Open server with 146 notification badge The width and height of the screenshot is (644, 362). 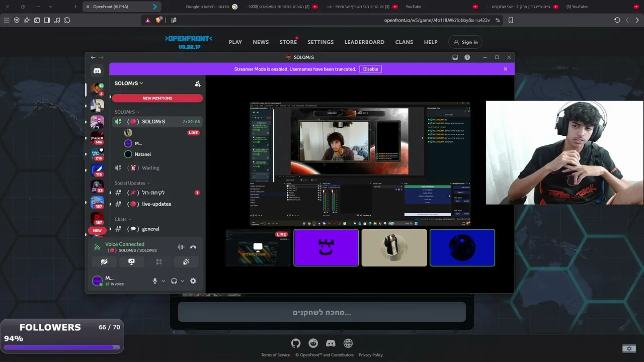tap(97, 138)
